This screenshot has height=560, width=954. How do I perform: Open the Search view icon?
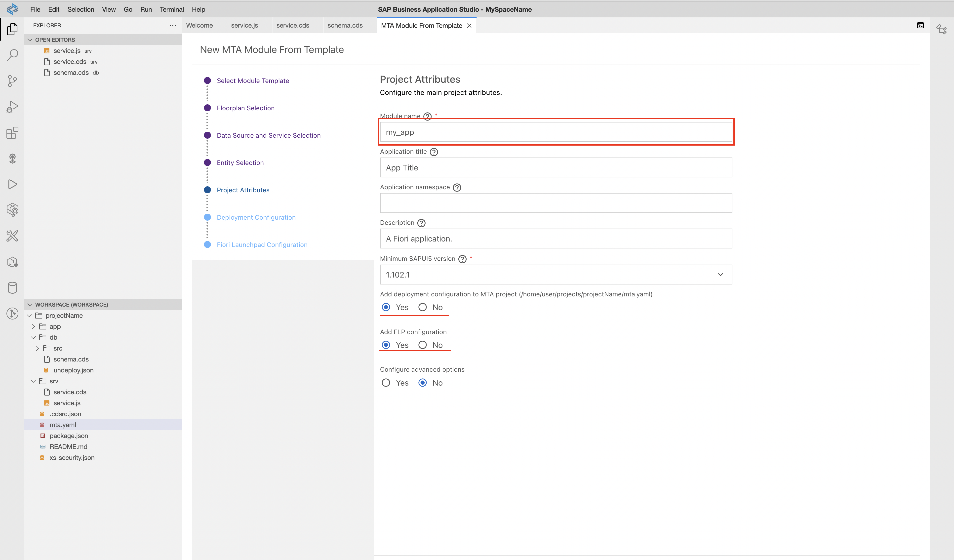point(12,55)
